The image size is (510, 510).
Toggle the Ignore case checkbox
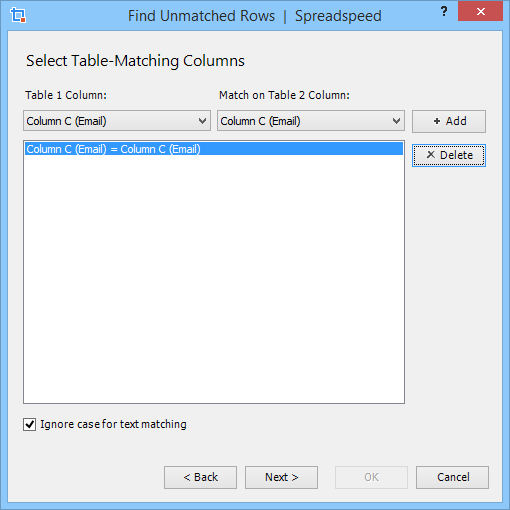(x=29, y=425)
